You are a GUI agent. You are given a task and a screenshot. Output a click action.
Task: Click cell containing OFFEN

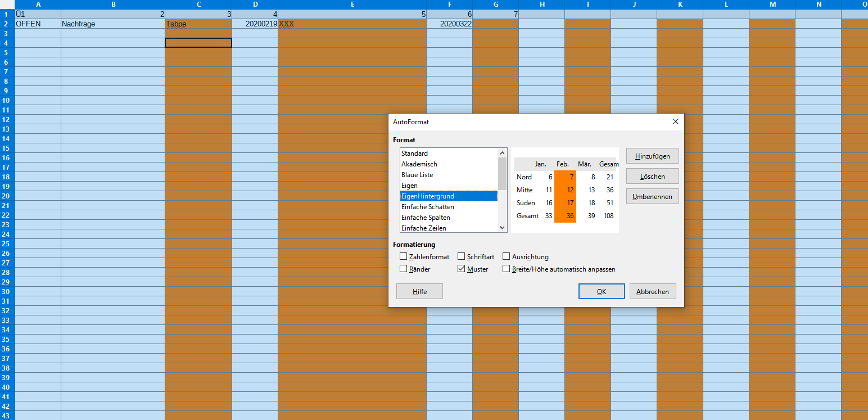[x=38, y=24]
